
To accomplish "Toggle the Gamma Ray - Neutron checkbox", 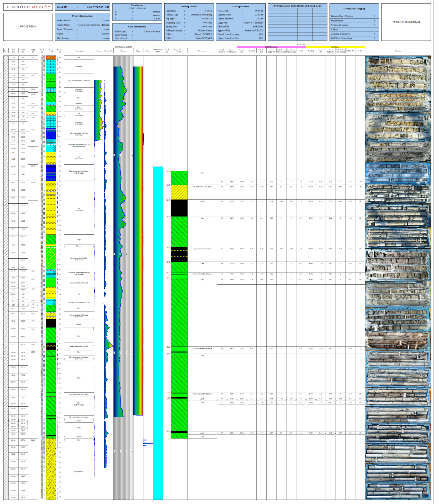I will pyautogui.click(x=374, y=16).
